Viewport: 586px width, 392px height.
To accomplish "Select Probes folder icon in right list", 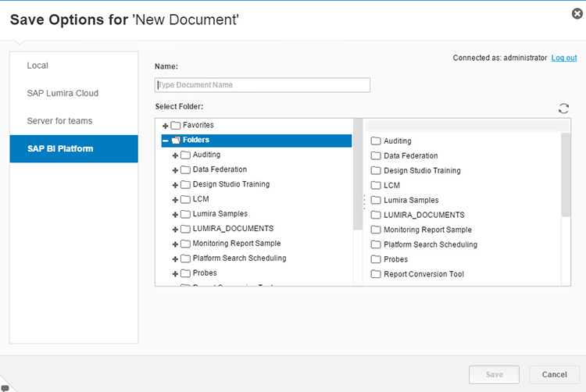I will [376, 259].
